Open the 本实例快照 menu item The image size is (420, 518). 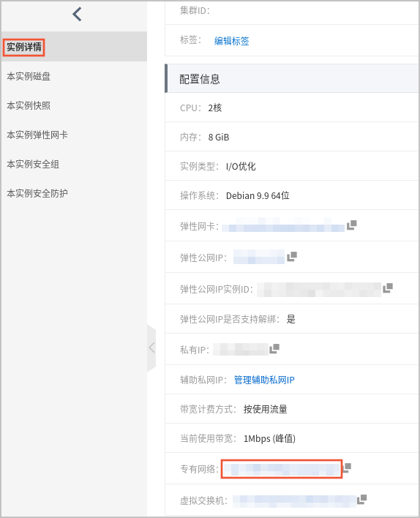(x=29, y=105)
